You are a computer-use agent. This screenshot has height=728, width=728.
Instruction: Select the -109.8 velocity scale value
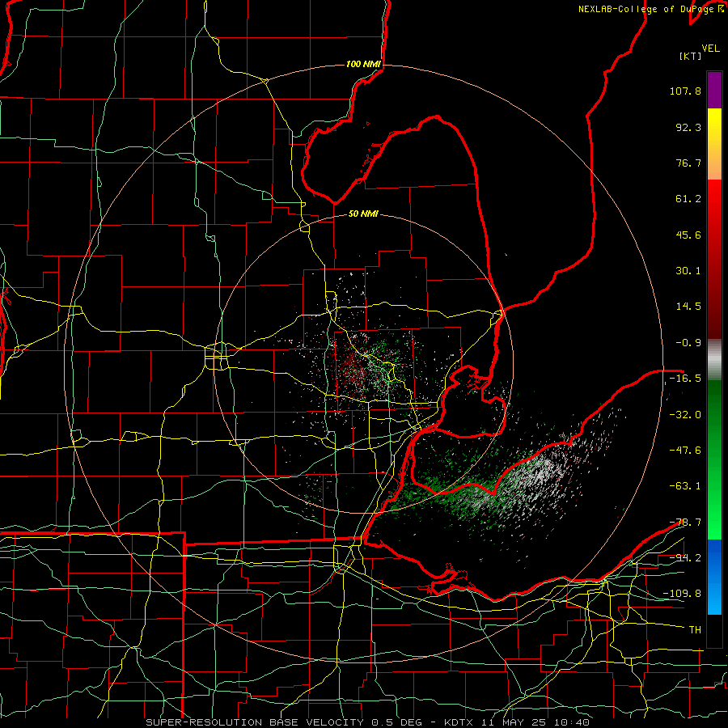coord(682,594)
